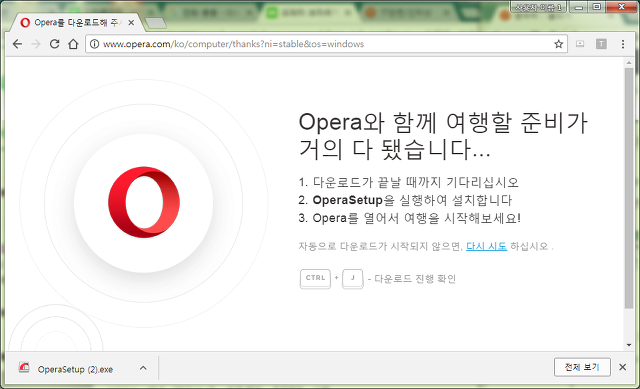Image resolution: width=640 pixels, height=389 pixels.
Task: Click the T extension icon
Action: coord(601,44)
